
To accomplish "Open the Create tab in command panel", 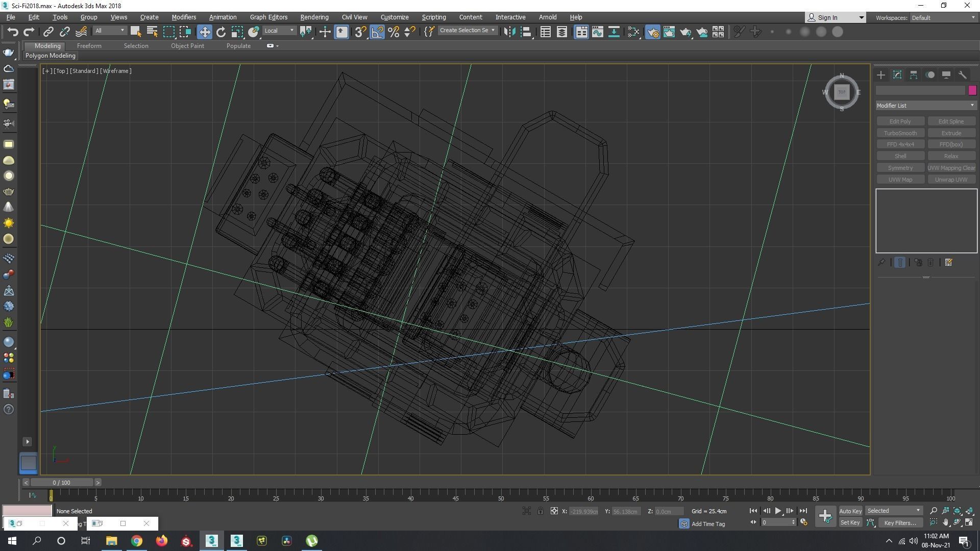I will click(x=880, y=75).
